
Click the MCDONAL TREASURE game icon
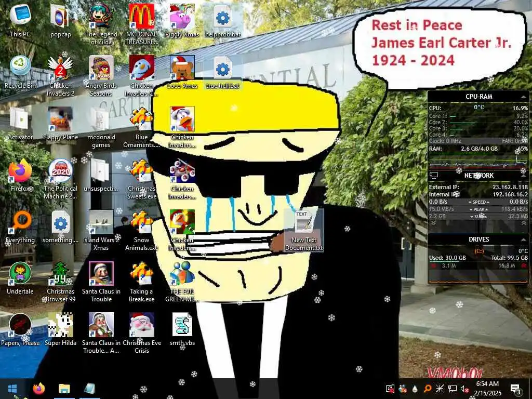click(x=142, y=24)
